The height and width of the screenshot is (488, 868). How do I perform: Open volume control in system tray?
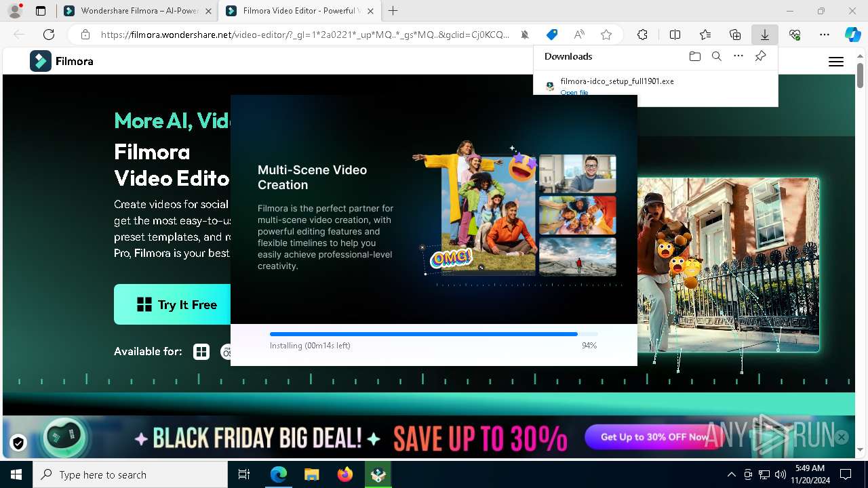click(781, 474)
